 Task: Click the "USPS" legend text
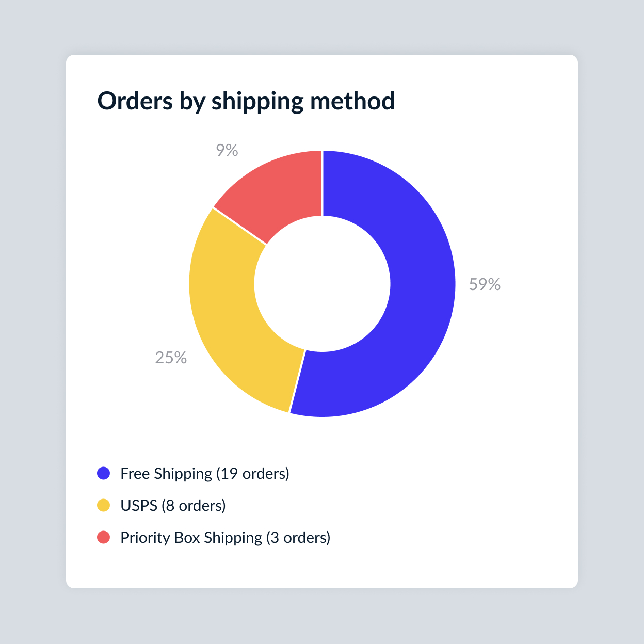point(138,505)
